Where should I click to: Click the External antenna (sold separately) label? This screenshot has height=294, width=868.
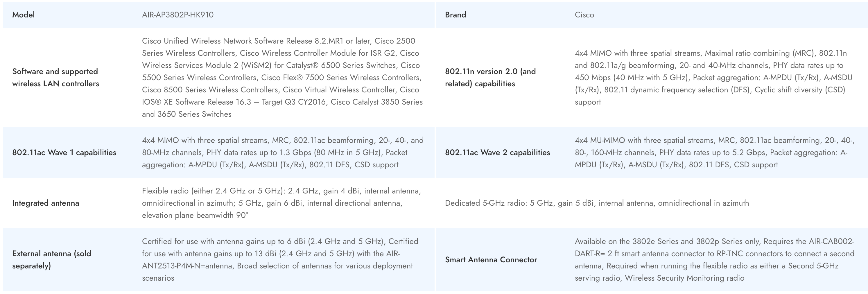click(x=51, y=260)
